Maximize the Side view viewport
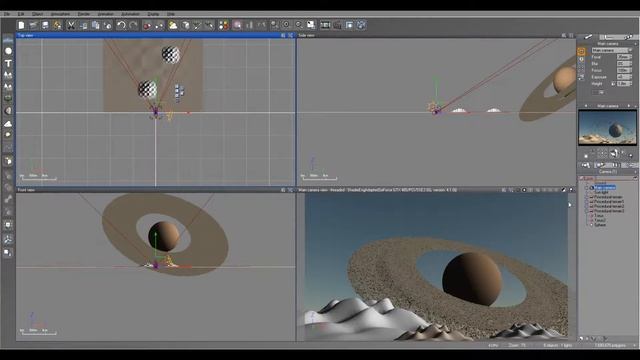The height and width of the screenshot is (360, 640). click(571, 36)
